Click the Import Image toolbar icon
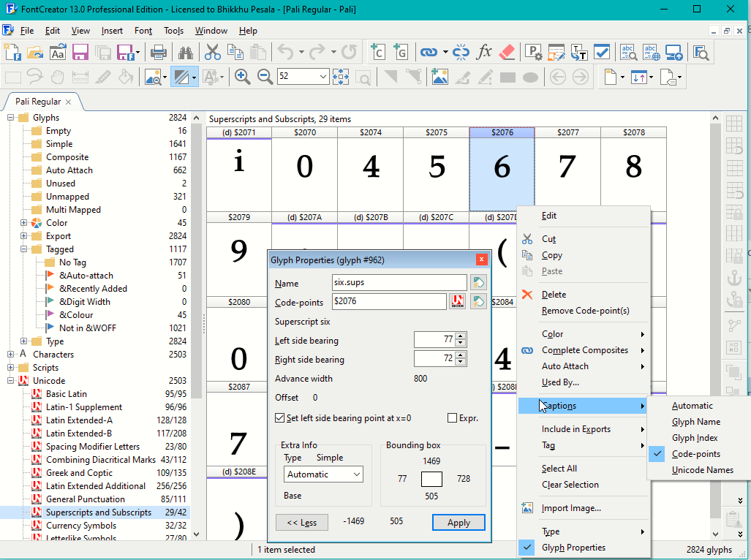This screenshot has height=560, width=751. coord(439,77)
